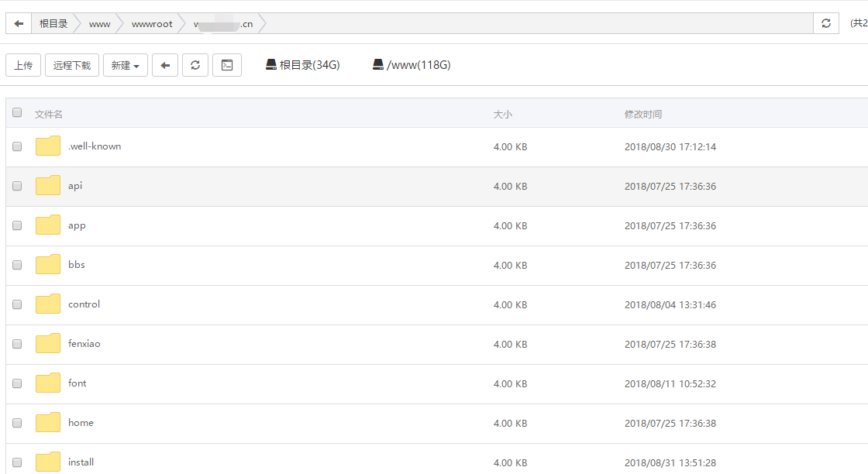Toggle the select-all checkbox in header

coord(17,112)
